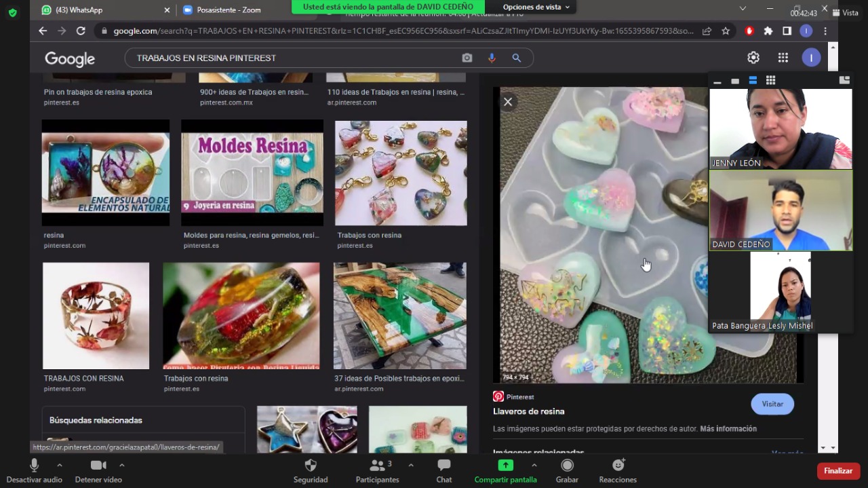Click the Google voice search microphone

pyautogui.click(x=492, y=58)
